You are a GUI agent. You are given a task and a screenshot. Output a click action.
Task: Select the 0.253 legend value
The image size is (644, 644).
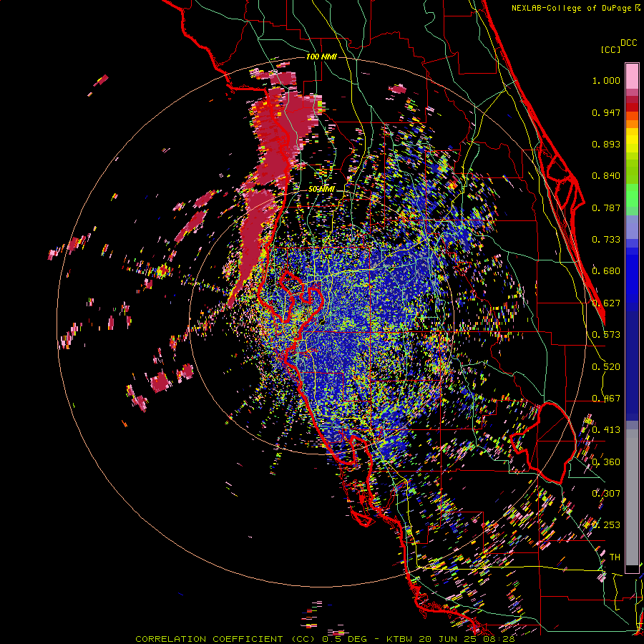pyautogui.click(x=606, y=525)
